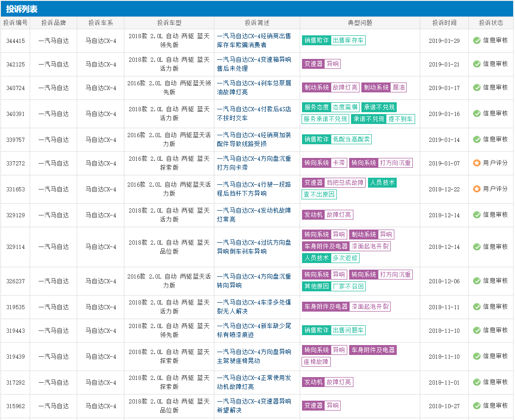Click green check icon for complaint 319535

click(x=476, y=307)
